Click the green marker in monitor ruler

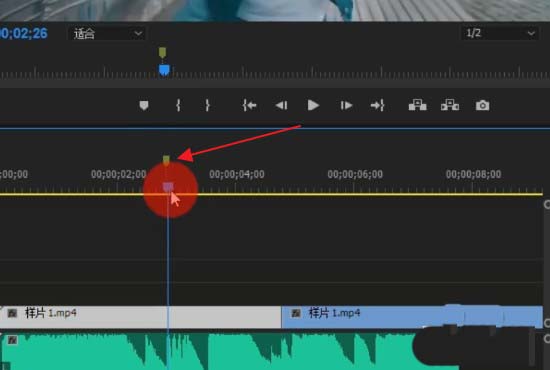tap(162, 53)
